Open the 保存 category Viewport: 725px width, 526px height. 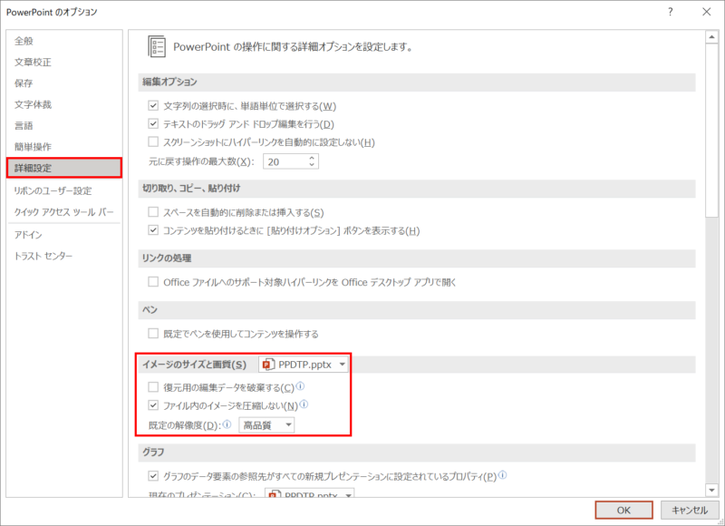(x=24, y=83)
